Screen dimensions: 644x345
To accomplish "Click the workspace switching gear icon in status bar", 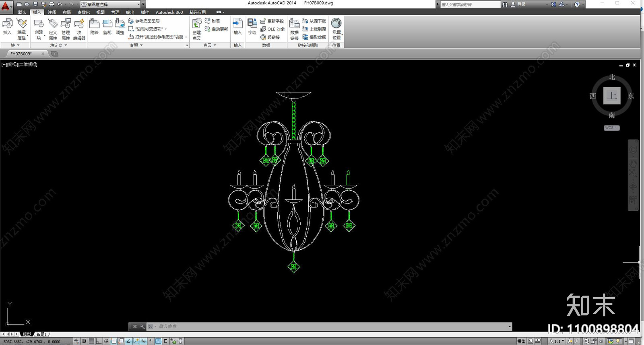I will [586, 341].
